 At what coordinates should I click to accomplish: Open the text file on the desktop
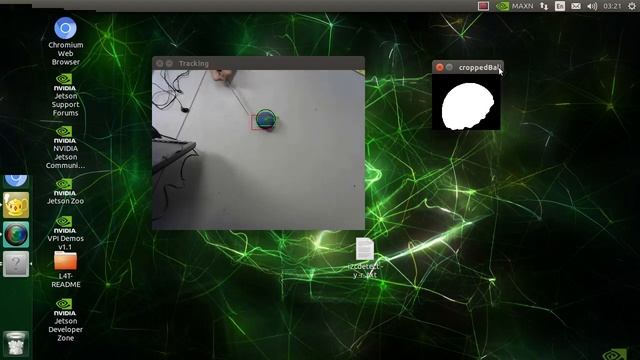[x=364, y=258]
